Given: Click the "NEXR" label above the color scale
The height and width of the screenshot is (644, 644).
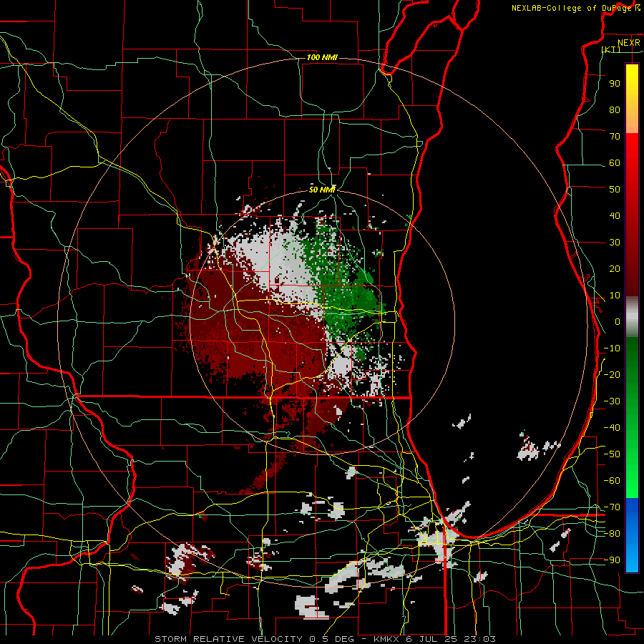Looking at the screenshot, I should click(x=629, y=43).
